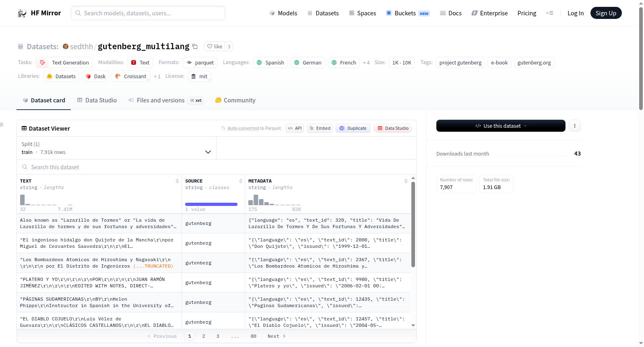This screenshot has height=347, width=644.
Task: Click the HF Mirror logo icon
Action: tap(22, 13)
